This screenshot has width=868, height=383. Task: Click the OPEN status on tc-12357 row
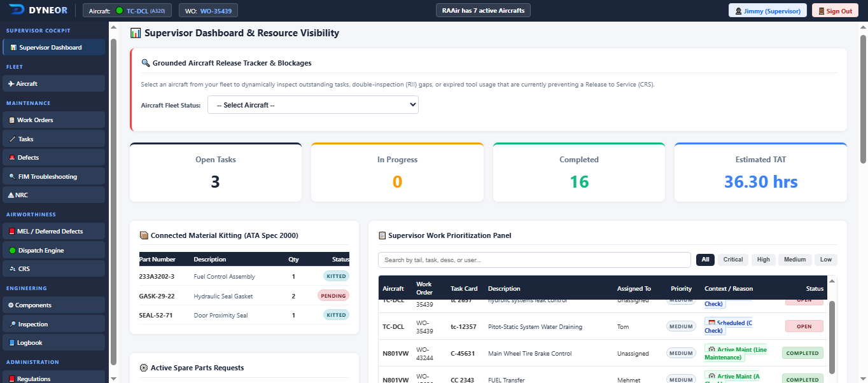[804, 326]
